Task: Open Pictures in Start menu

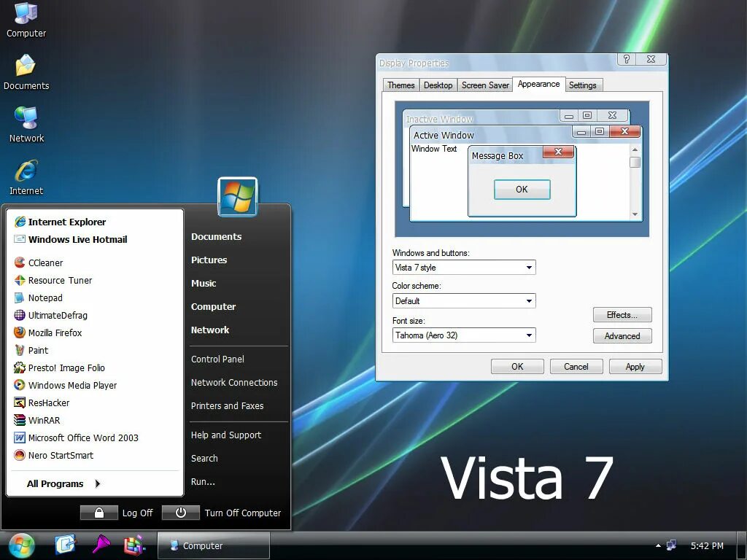Action: [209, 260]
